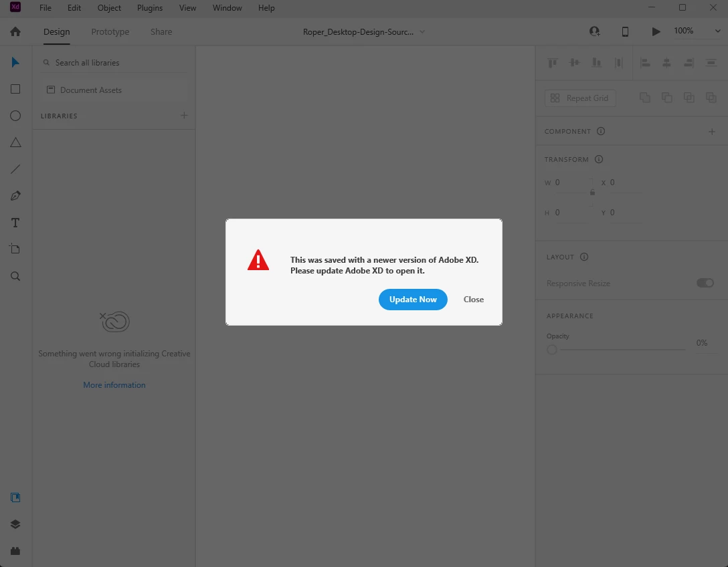Click the X position field
The height and width of the screenshot is (567, 728).
[x=626, y=183]
